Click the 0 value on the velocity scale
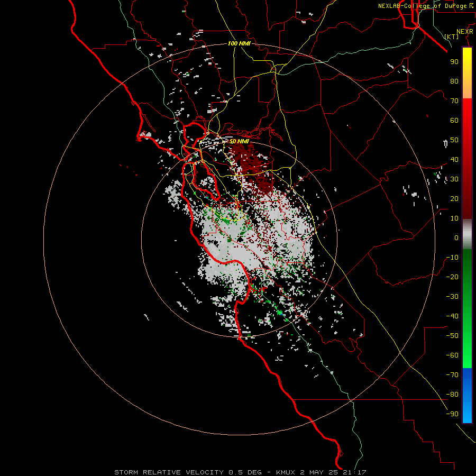The height and width of the screenshot is (476, 476). 456,237
